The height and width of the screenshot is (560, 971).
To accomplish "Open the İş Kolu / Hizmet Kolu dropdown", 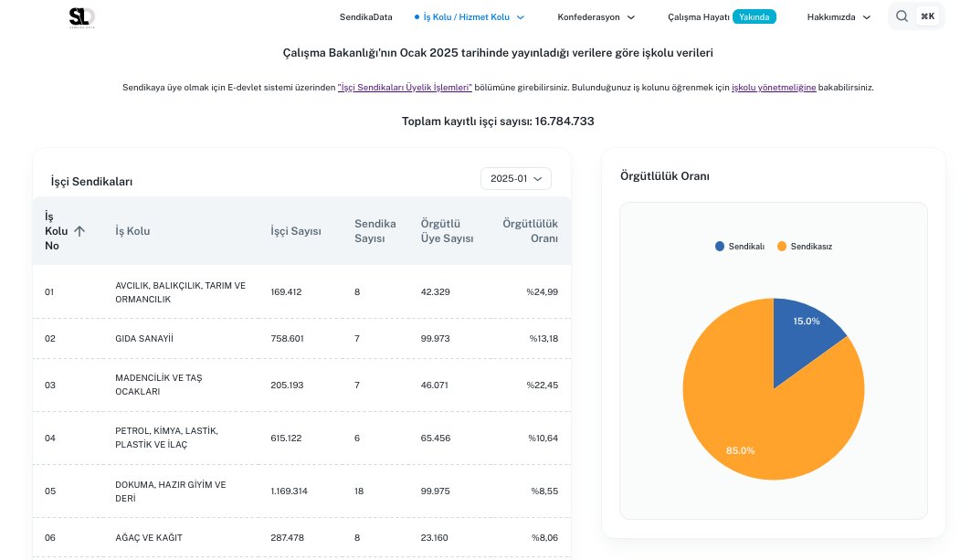I will 470,16.
